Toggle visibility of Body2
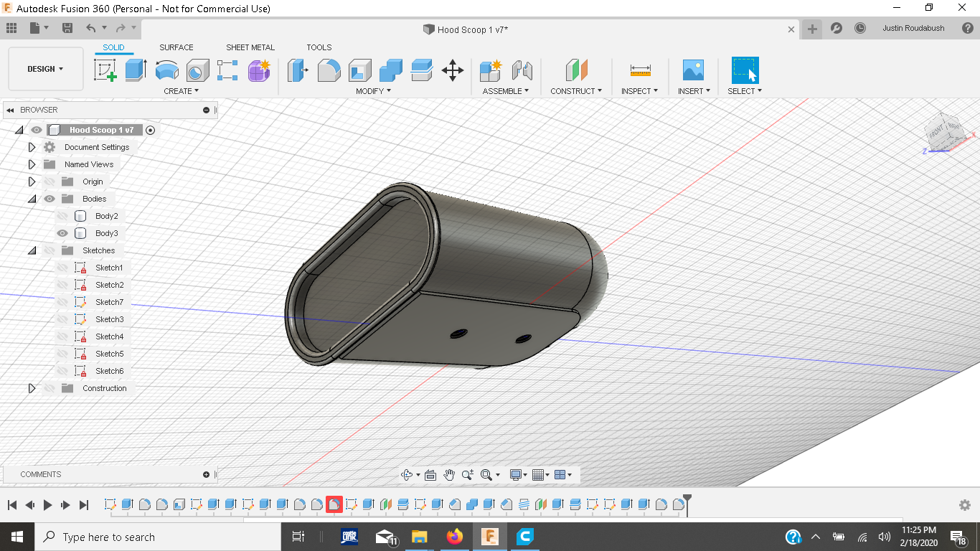 pos(62,216)
